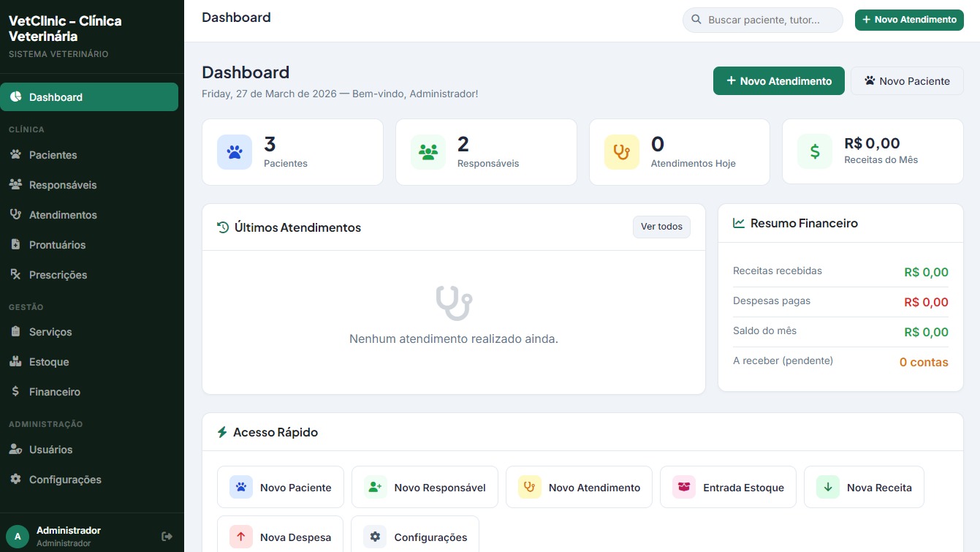Viewport: 980px width, 552px height.
Task: Click the stethoscope icon on Atendimentos Hoje card
Action: (622, 152)
